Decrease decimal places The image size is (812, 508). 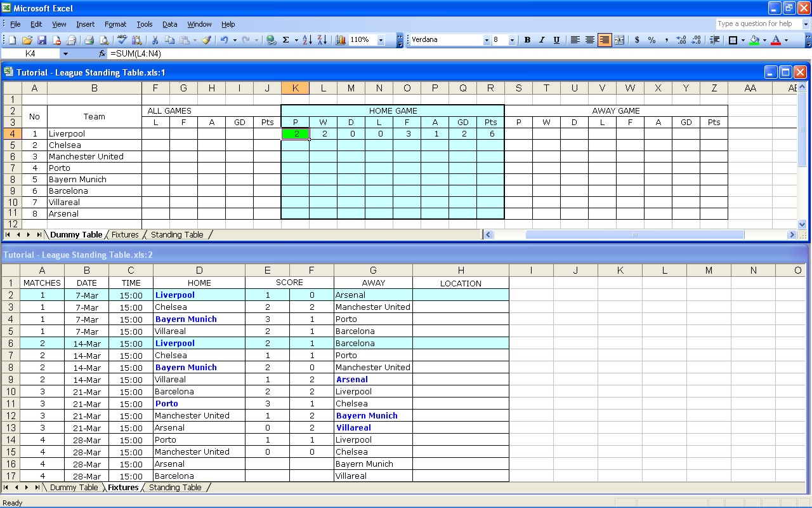(x=696, y=40)
